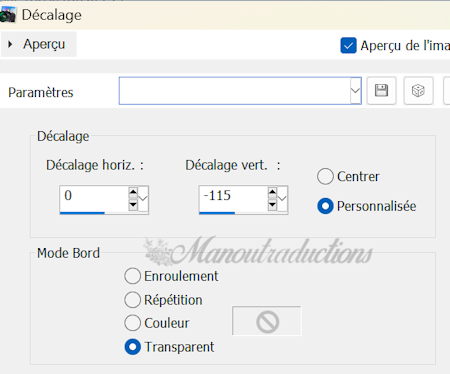450x374 pixels.
Task: Select the Personnalisée radio button
Action: 325,206
